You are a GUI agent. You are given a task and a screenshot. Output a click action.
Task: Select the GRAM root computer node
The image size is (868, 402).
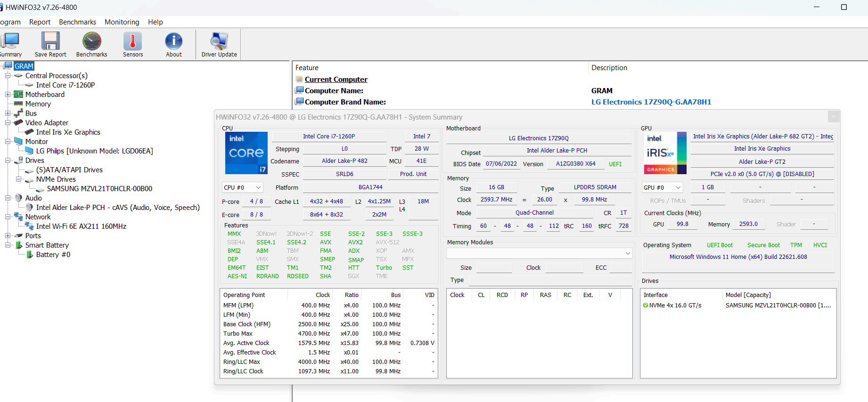click(24, 66)
